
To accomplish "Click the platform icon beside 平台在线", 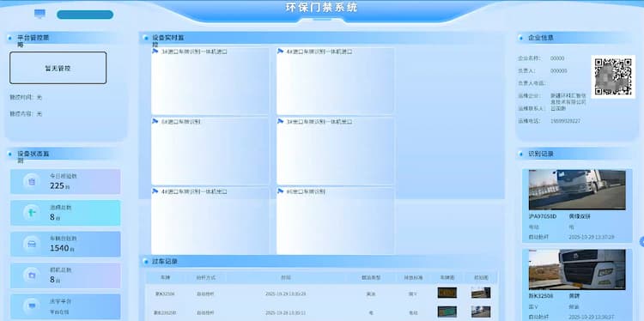I will point(31,306).
